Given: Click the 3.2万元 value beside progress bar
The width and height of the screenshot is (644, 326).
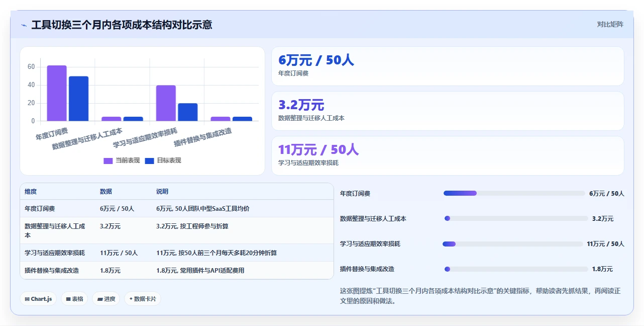Looking at the screenshot, I should coord(603,219).
